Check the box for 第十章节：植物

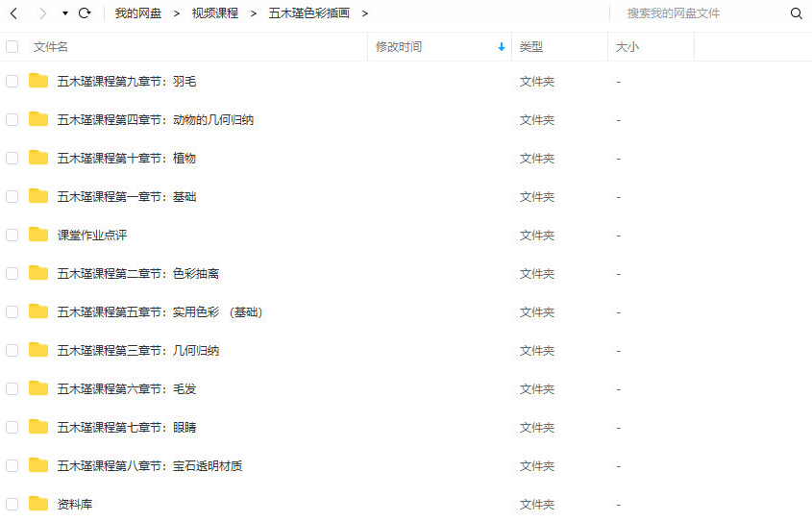coord(12,158)
